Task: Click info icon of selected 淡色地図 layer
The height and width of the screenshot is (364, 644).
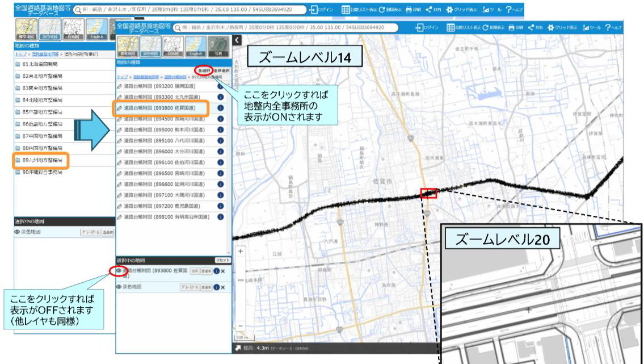Action: tap(215, 287)
